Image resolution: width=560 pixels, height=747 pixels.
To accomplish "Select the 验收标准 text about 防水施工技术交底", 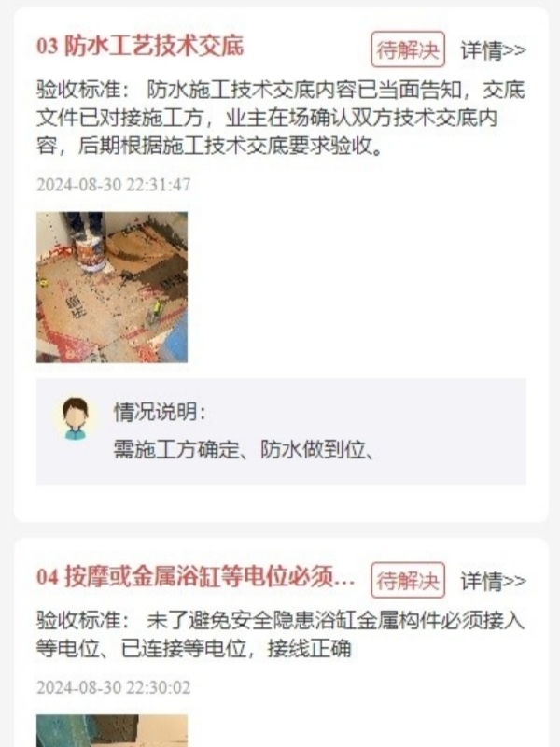I will coord(281,118).
